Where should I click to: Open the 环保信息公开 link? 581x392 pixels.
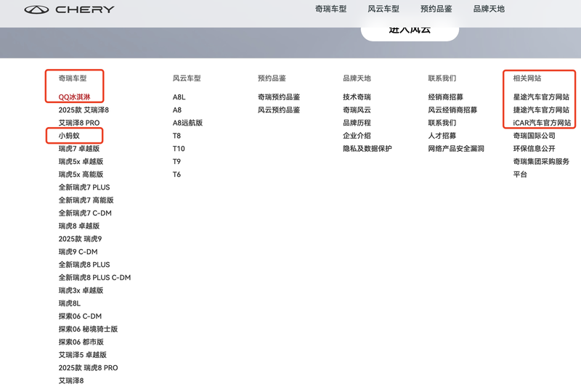pyautogui.click(x=534, y=149)
